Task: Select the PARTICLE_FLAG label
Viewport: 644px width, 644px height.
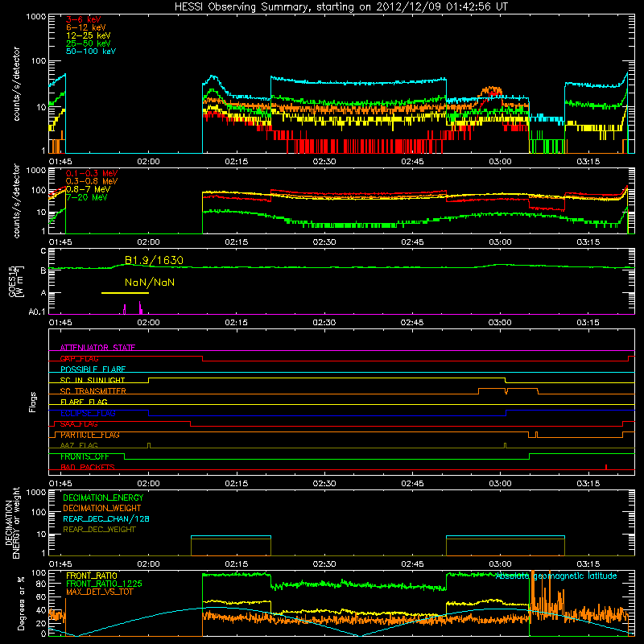Action: point(90,435)
